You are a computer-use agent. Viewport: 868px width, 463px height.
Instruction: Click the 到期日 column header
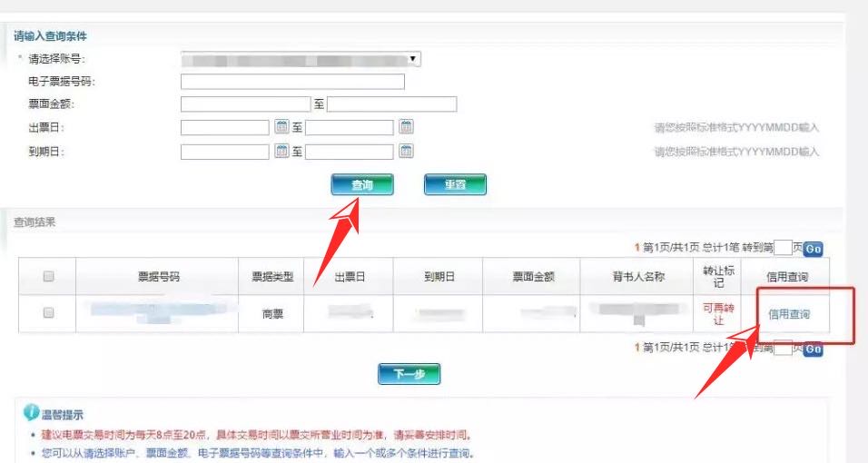click(439, 276)
